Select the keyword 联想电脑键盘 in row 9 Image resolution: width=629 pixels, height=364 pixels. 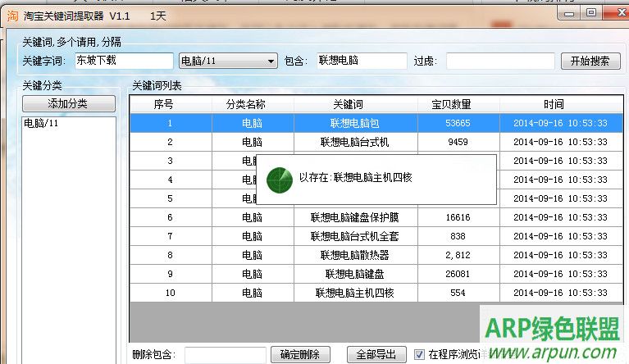point(354,274)
